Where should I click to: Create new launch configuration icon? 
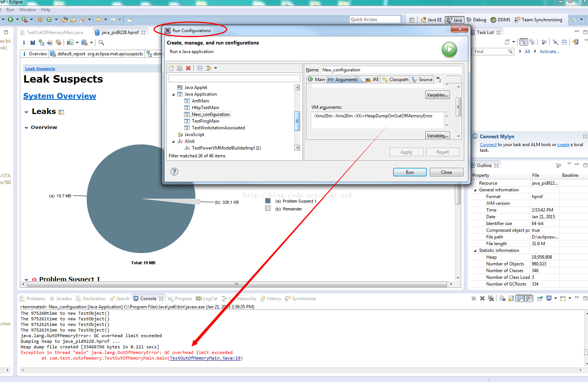tap(171, 68)
